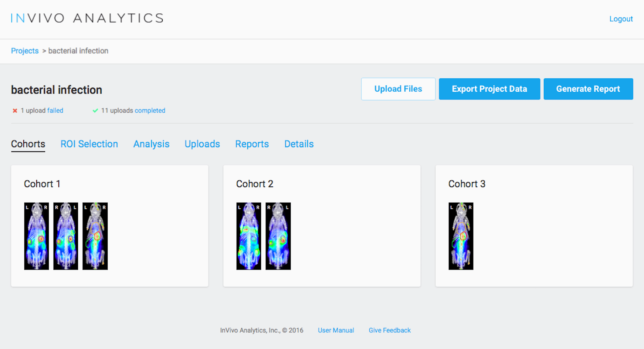Open third scan thumbnail in Cohort 1
The width and height of the screenshot is (644, 349).
click(x=95, y=236)
